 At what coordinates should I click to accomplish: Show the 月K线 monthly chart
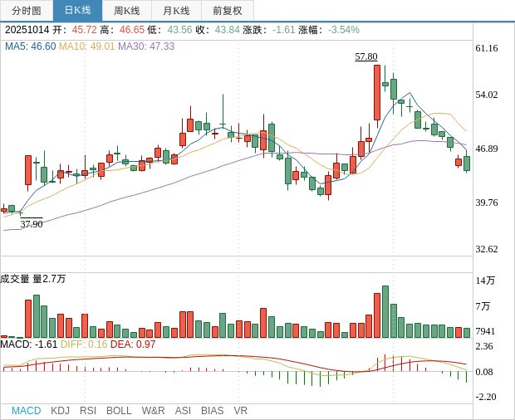coord(176,11)
